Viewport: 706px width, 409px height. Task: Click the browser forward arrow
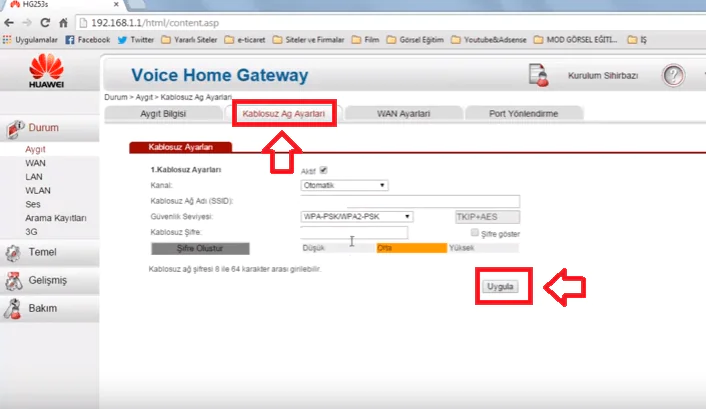tap(27, 23)
